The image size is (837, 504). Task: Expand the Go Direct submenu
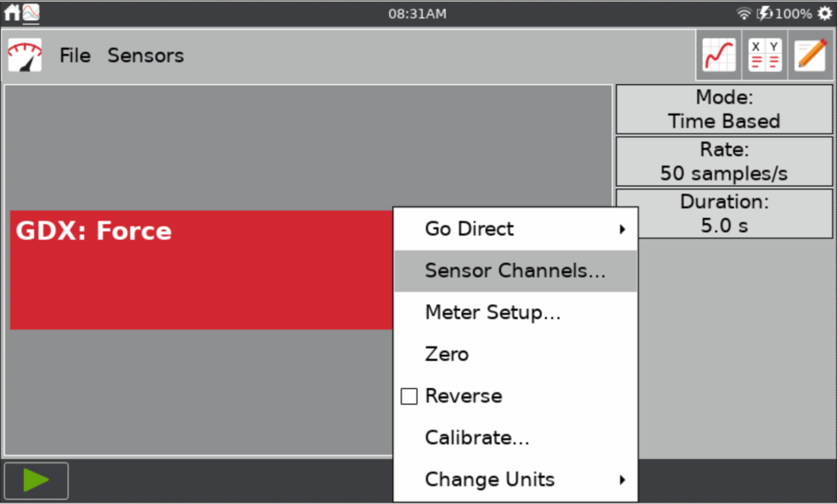coord(515,229)
